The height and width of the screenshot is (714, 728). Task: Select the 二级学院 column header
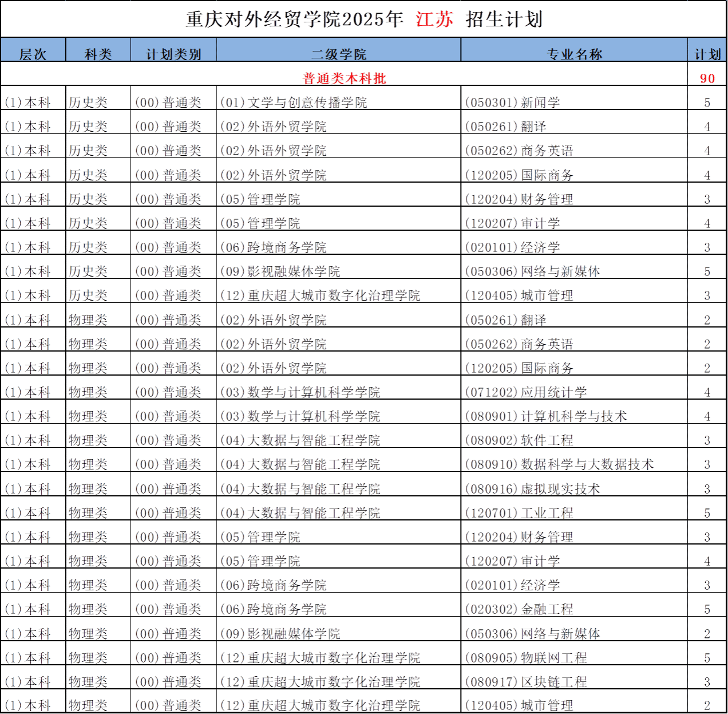(338, 54)
